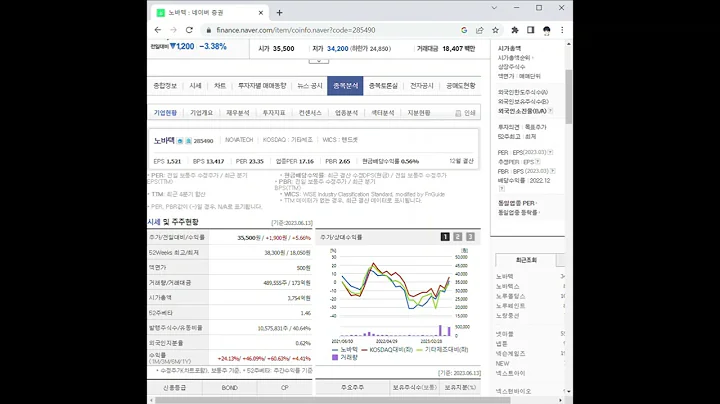Select the 컨센서스 sub-tab
The height and width of the screenshot is (404, 720).
(x=310, y=113)
